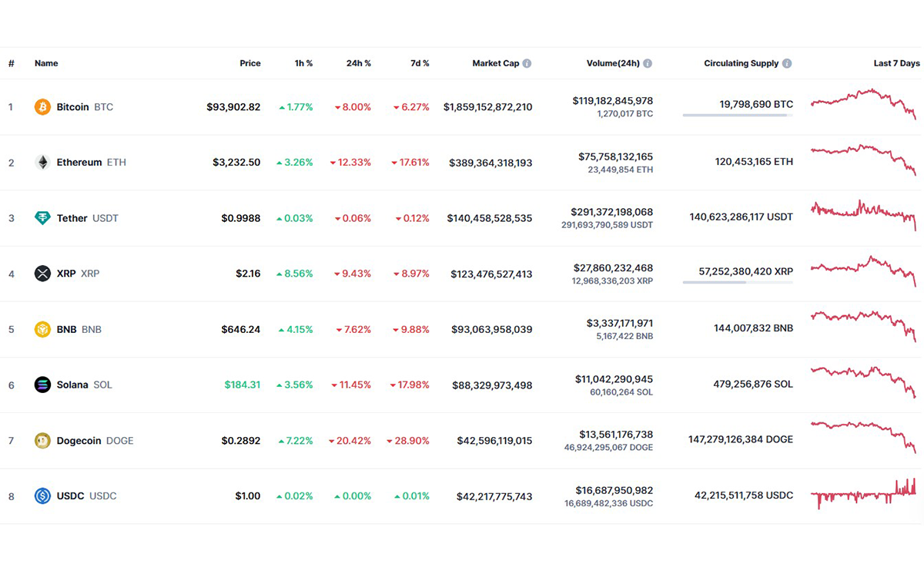Click the Bitcoin coin logo icon
The height and width of the screenshot is (578, 924).
coord(42,107)
